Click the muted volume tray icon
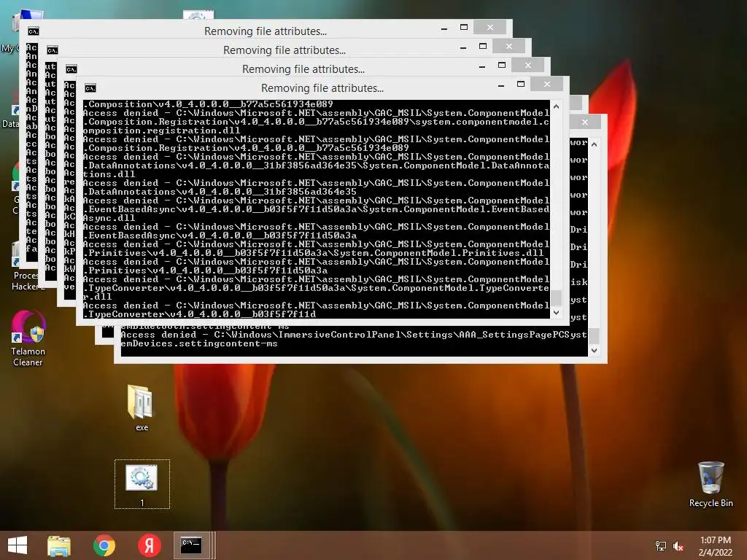The image size is (747, 560). tap(678, 546)
